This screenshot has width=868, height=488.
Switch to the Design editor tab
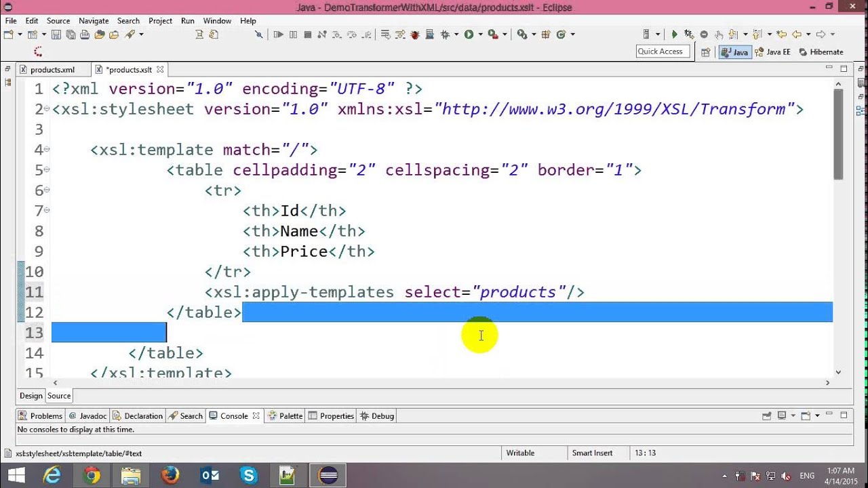tap(31, 396)
